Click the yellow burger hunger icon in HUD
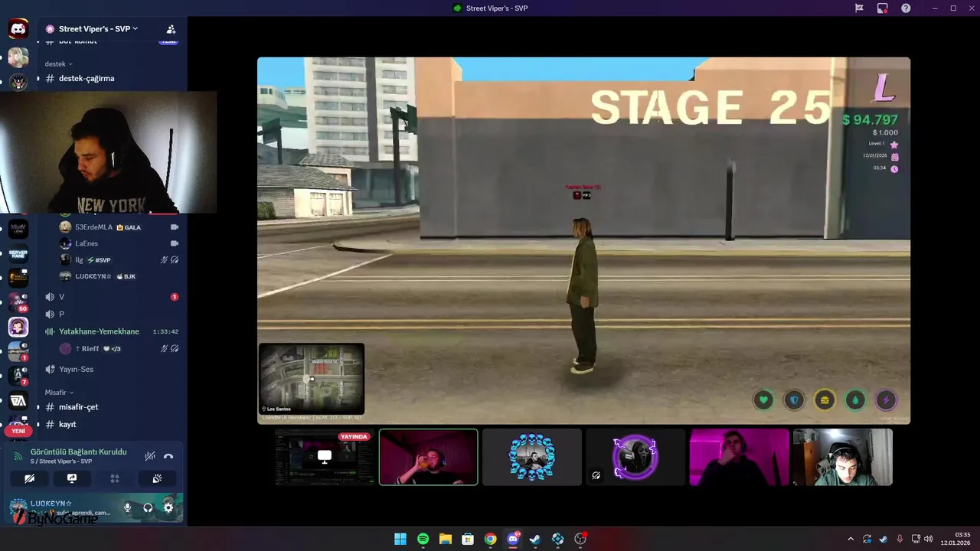The width and height of the screenshot is (980, 551). (825, 399)
